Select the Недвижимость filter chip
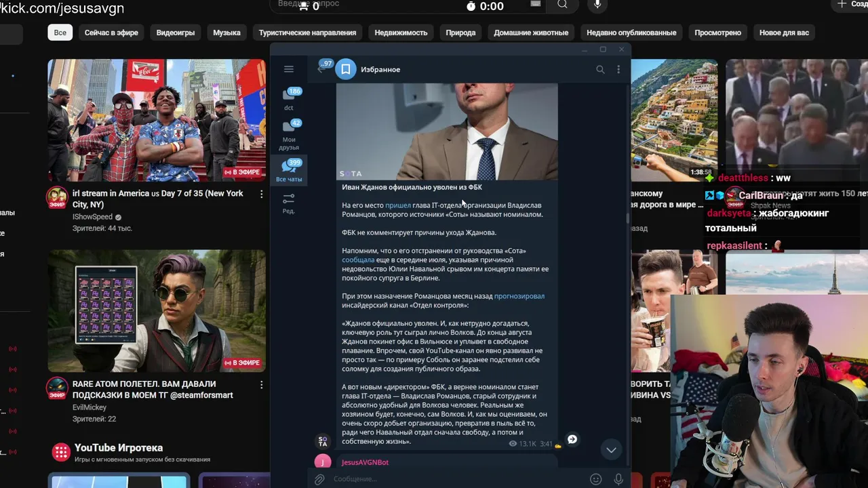Image resolution: width=868 pixels, height=488 pixels. pos(401,33)
